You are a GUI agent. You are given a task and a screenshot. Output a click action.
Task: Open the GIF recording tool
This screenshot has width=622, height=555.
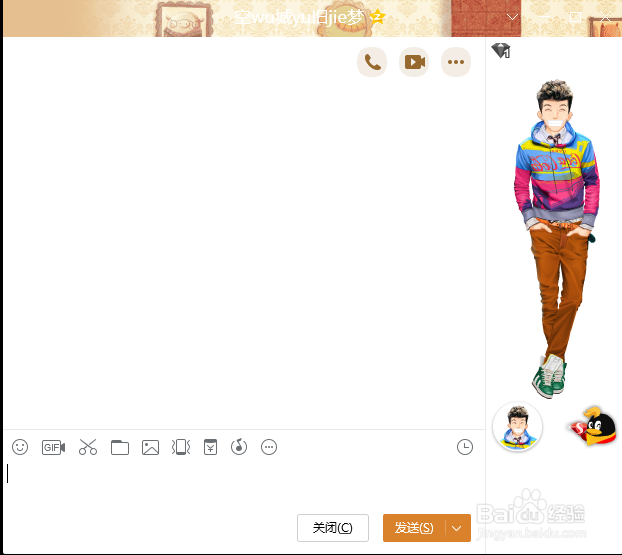[54, 447]
